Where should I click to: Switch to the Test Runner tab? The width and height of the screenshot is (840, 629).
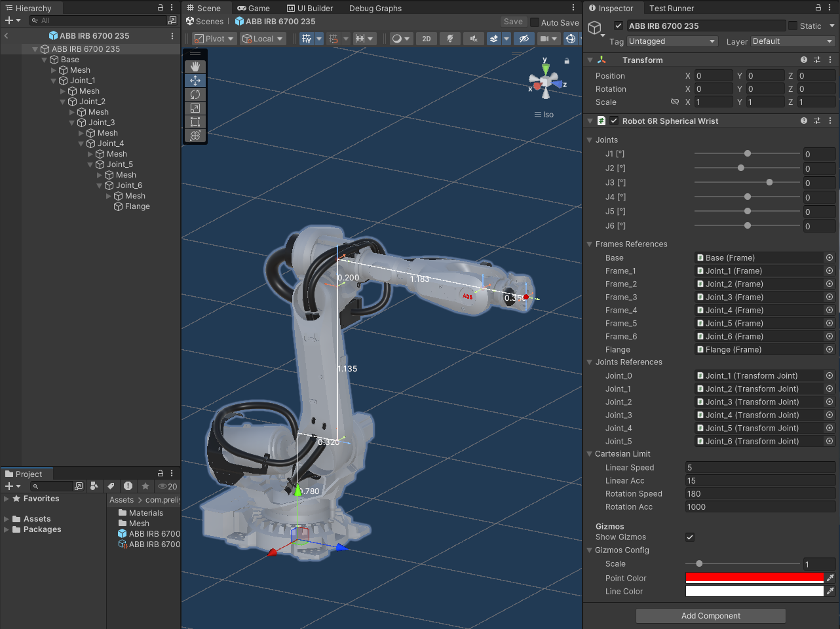[x=671, y=8]
